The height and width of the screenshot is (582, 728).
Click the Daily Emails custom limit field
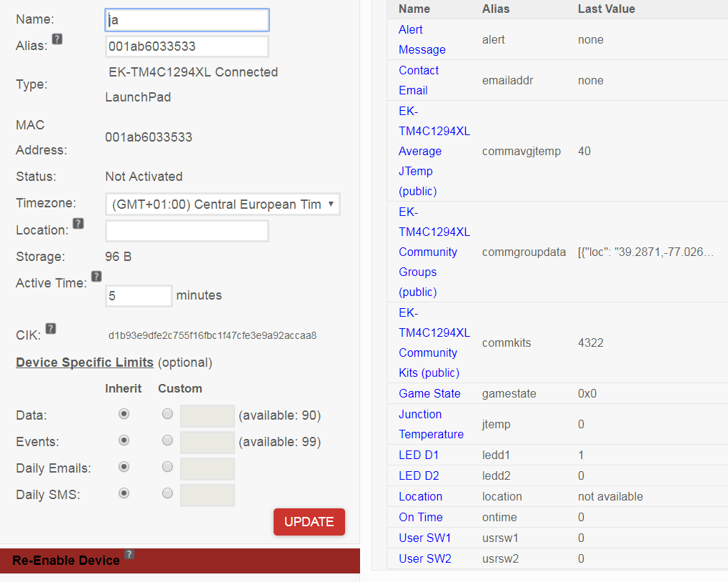pos(207,468)
